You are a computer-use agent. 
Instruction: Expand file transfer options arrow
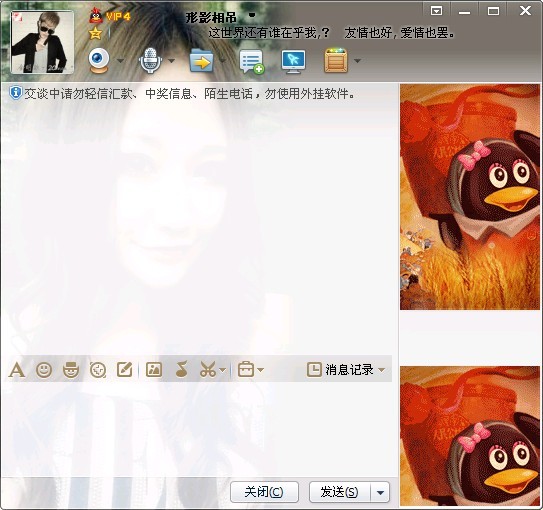coord(223,61)
